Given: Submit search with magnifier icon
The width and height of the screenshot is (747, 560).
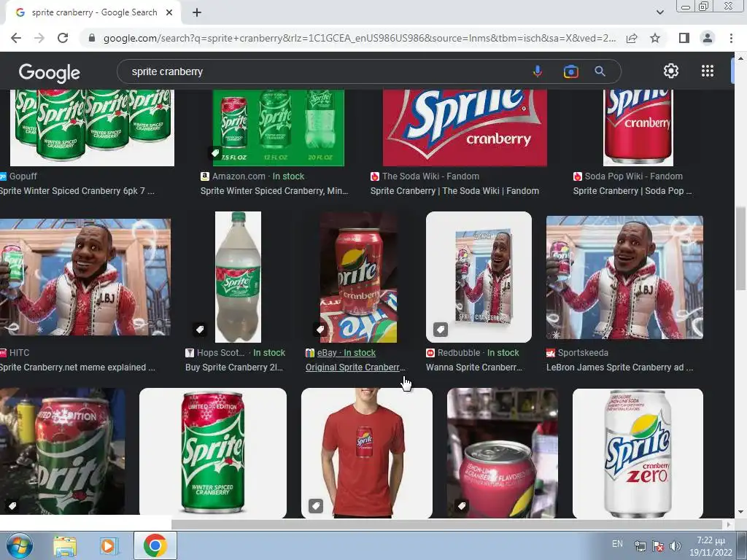Looking at the screenshot, I should [600, 71].
